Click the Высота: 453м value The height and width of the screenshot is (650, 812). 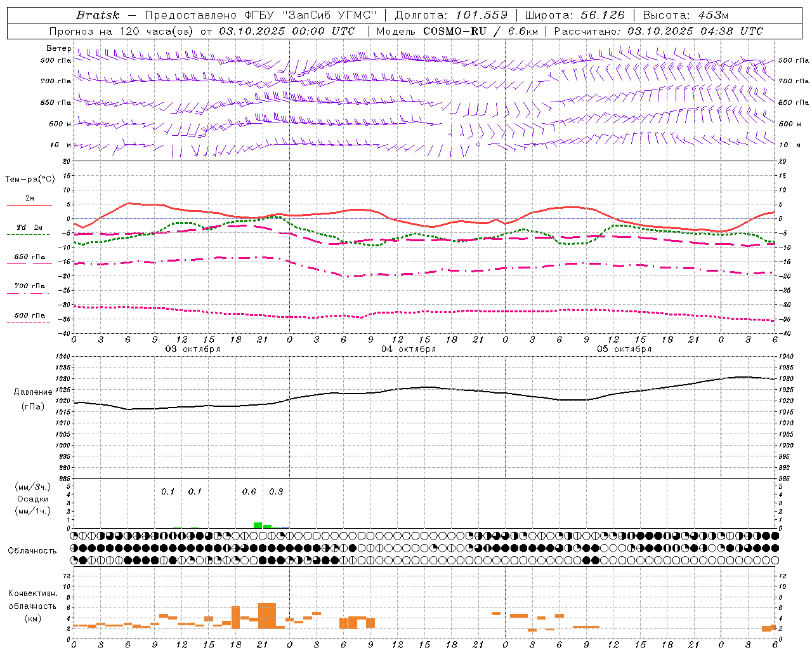coord(686,15)
